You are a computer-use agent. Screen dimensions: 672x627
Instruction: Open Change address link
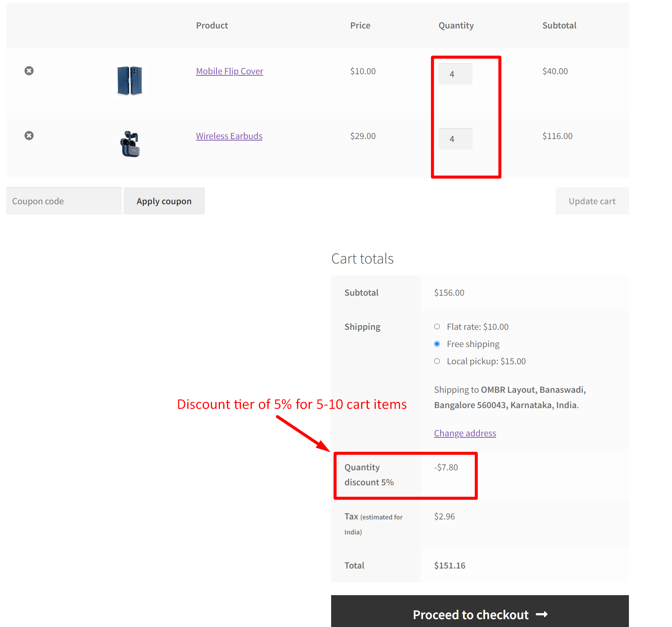coord(464,433)
